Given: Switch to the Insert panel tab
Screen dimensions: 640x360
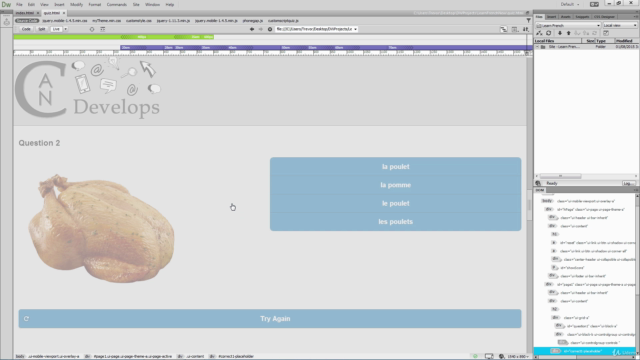Looking at the screenshot, I should pyautogui.click(x=551, y=17).
